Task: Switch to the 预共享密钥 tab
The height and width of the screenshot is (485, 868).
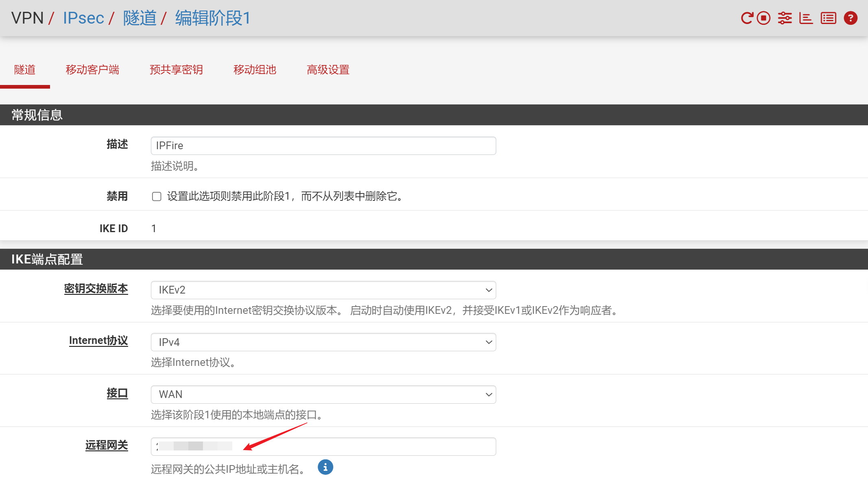Action: [x=176, y=70]
